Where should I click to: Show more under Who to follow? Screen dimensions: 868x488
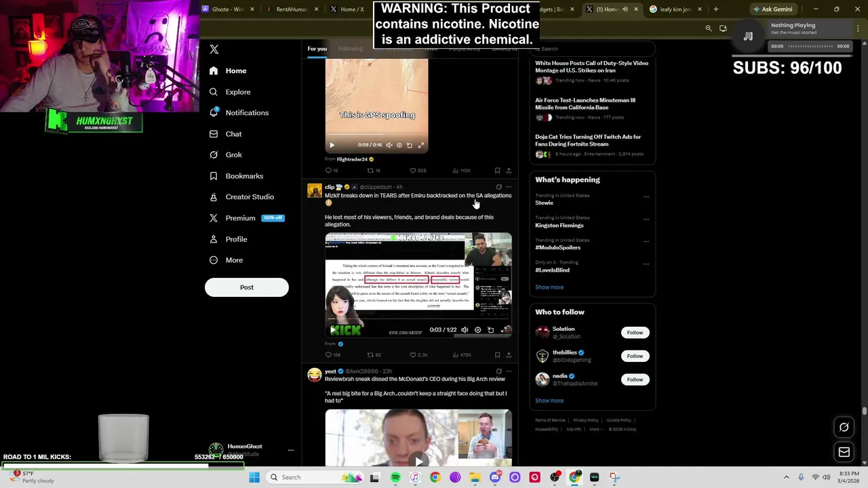tap(549, 401)
